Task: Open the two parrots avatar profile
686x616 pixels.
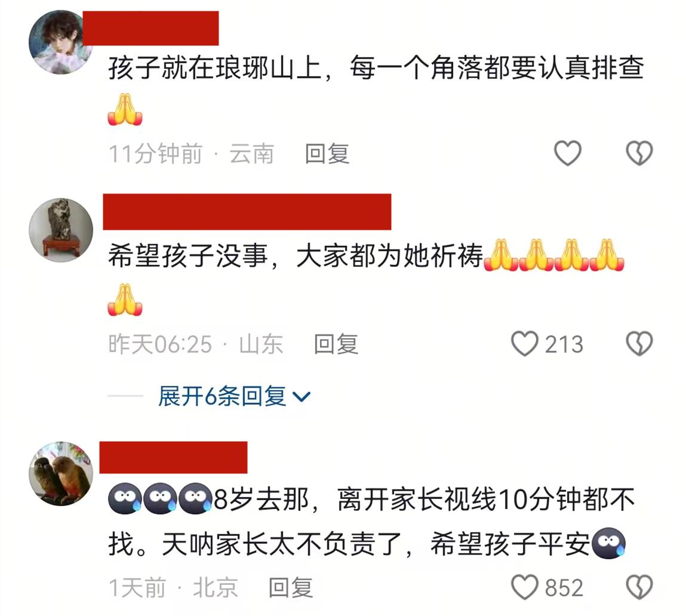Action: point(61,474)
